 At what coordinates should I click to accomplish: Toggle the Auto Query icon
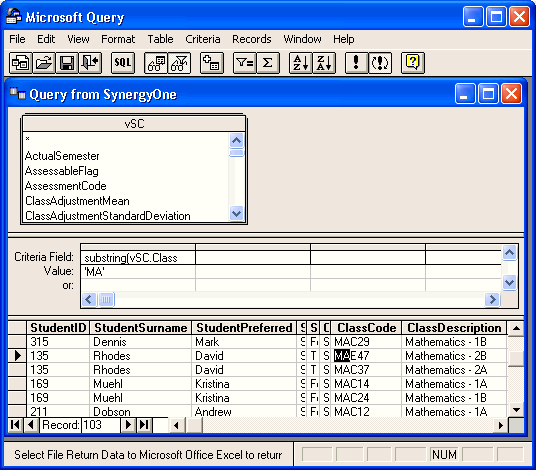click(380, 63)
